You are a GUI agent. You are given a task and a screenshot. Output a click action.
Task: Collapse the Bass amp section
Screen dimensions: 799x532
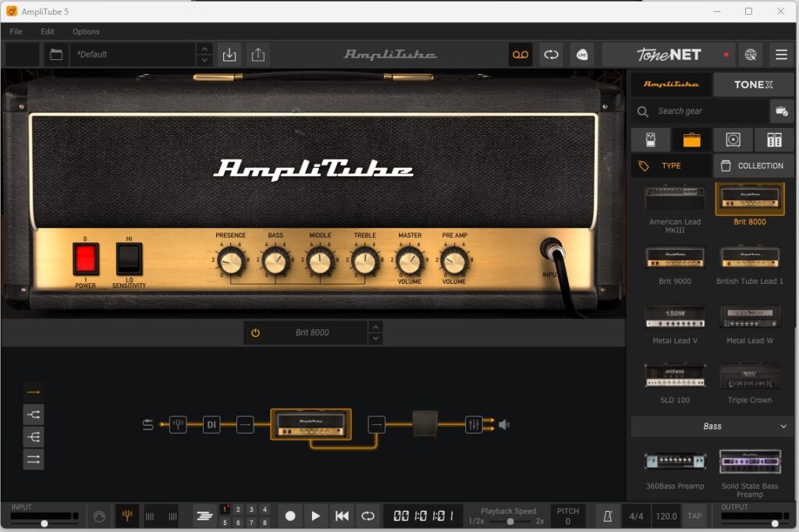(x=783, y=427)
